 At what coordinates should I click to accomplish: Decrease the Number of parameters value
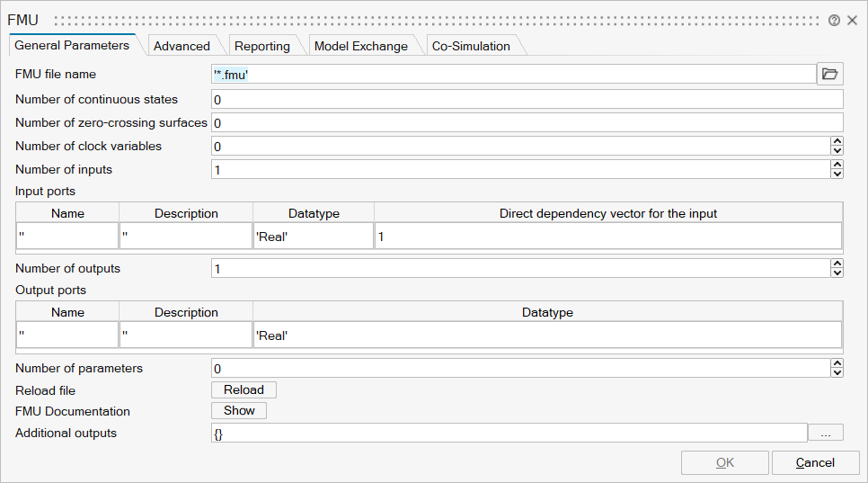837,372
